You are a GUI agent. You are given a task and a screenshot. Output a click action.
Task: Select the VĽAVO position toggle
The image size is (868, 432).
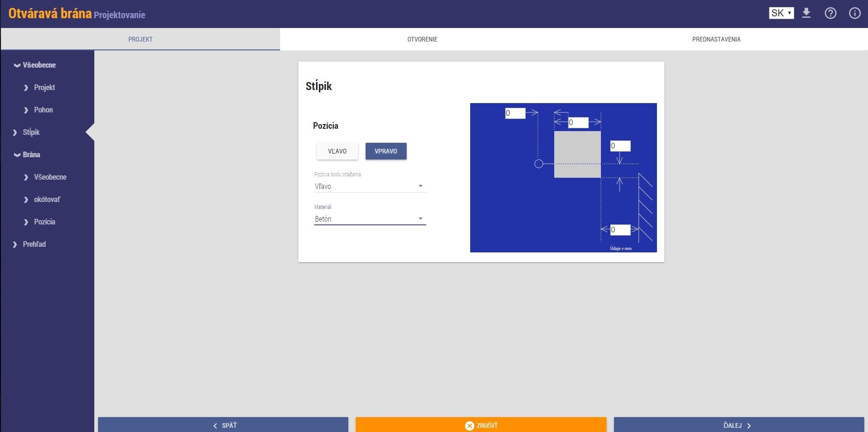[x=337, y=151]
